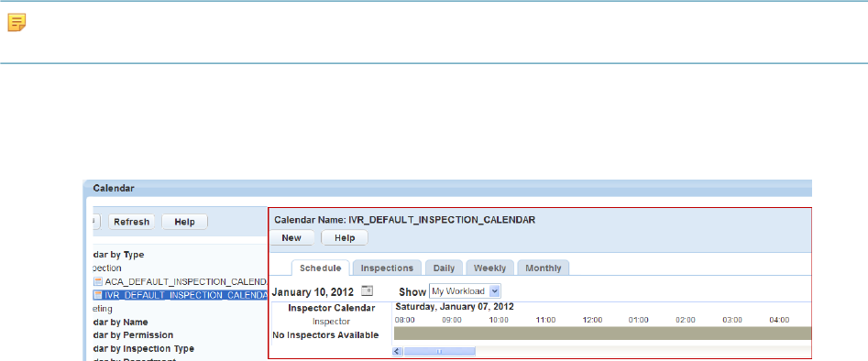Click Saturday, January 07, 2012 heading
The height and width of the screenshot is (361, 868).
point(455,306)
